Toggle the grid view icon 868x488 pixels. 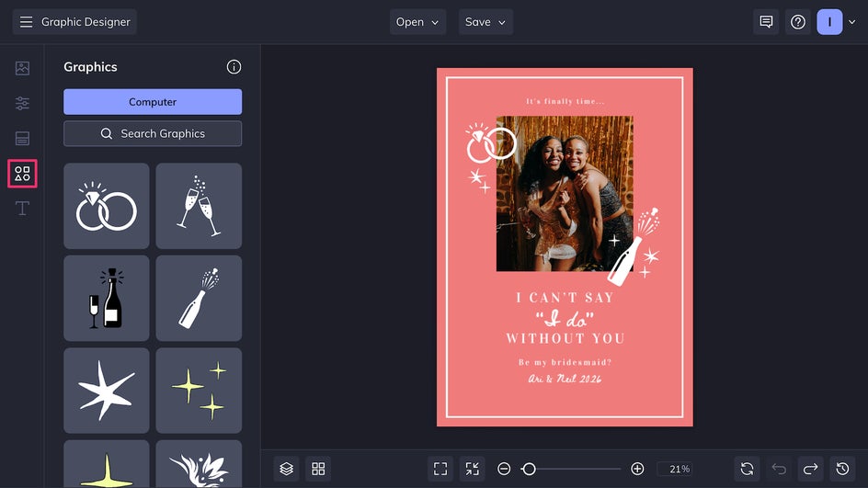coord(318,469)
